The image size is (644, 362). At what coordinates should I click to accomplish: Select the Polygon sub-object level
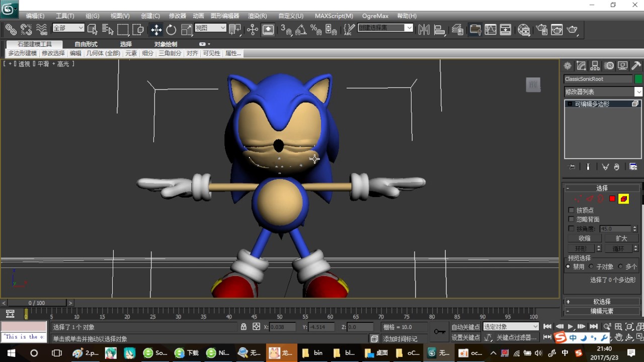click(612, 199)
